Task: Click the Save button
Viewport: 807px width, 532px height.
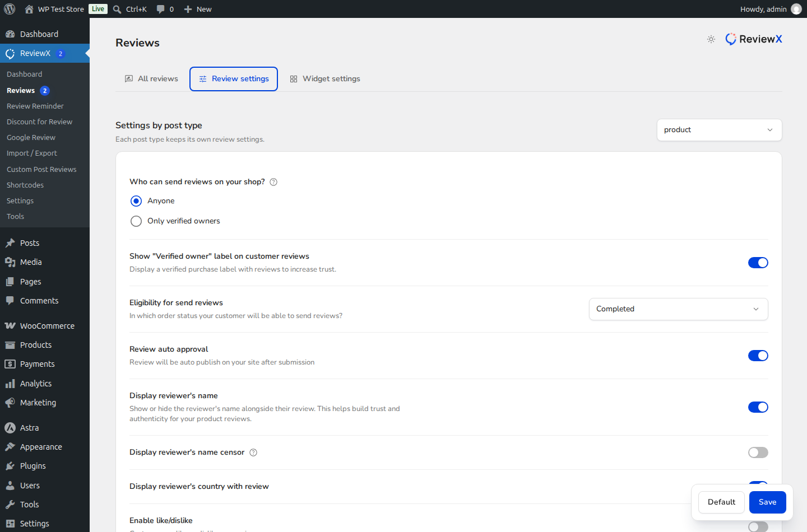Action: click(x=768, y=502)
